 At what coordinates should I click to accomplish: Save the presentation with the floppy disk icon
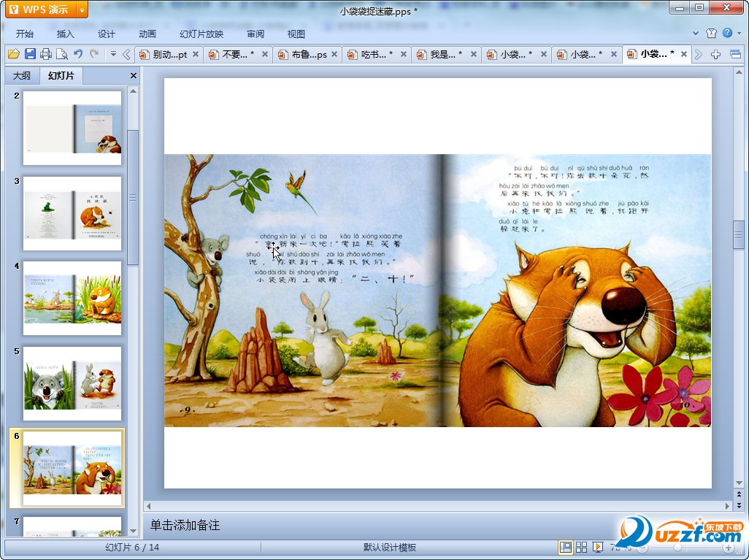click(30, 54)
